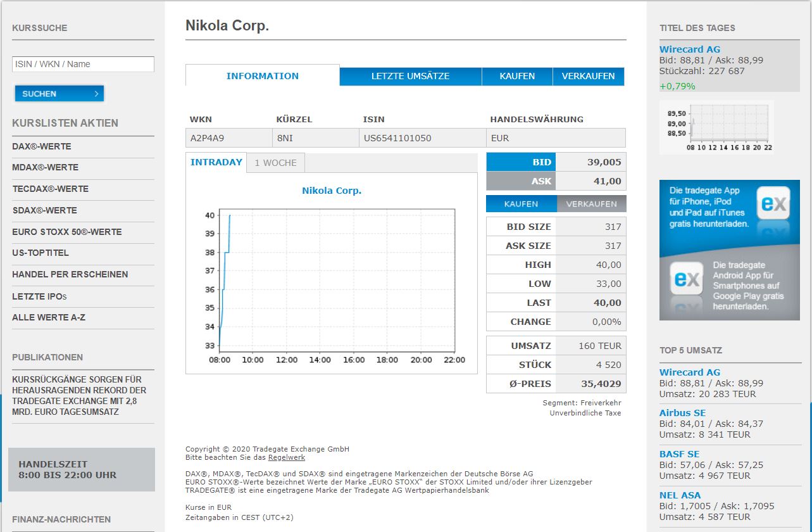Select the INTRADAY chart tab

click(x=216, y=162)
